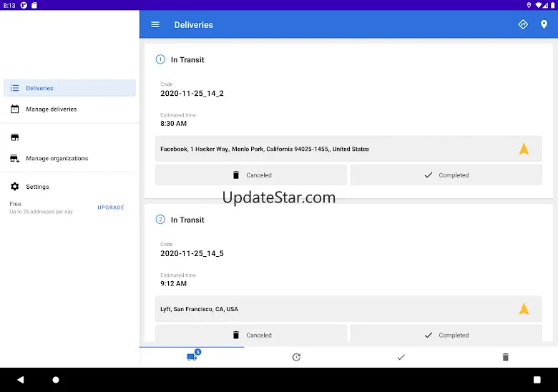This screenshot has height=392, width=558.
Task: Tap the Free plan label
Action: click(x=15, y=204)
